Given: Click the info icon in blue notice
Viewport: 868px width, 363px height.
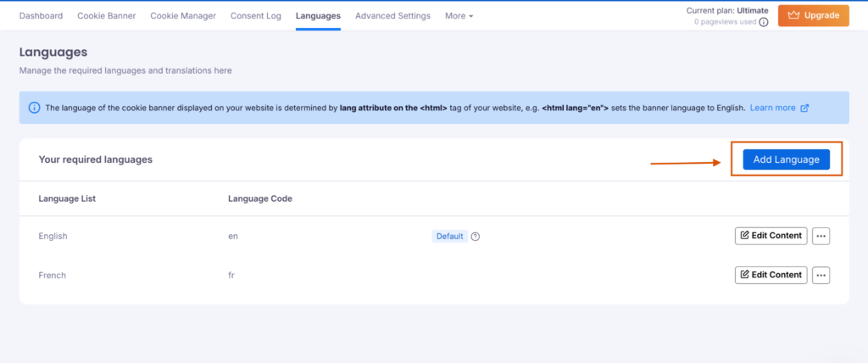Looking at the screenshot, I should (x=34, y=108).
